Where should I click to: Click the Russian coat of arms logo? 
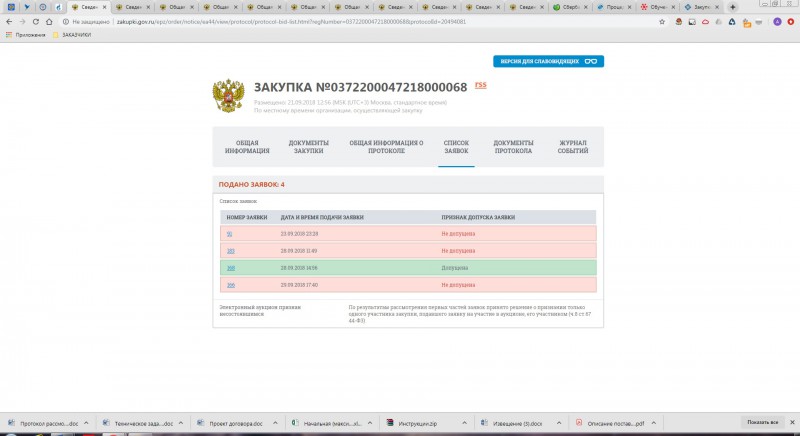228,95
